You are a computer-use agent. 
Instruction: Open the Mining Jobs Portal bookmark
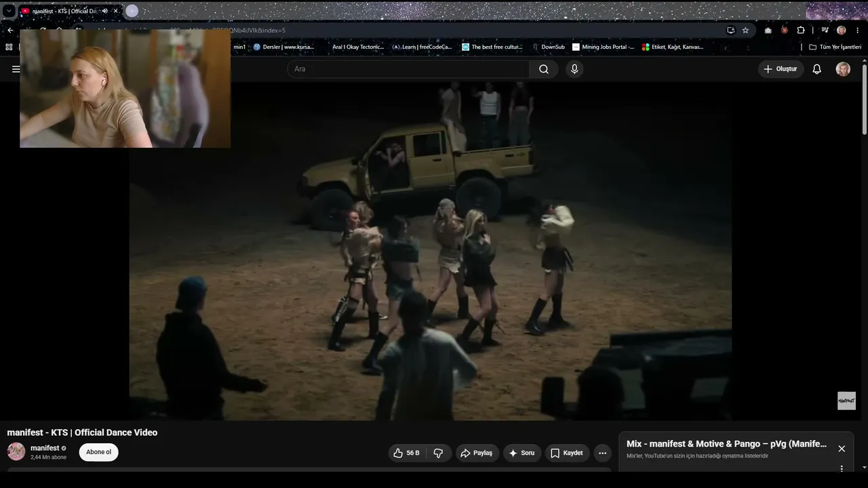point(604,47)
